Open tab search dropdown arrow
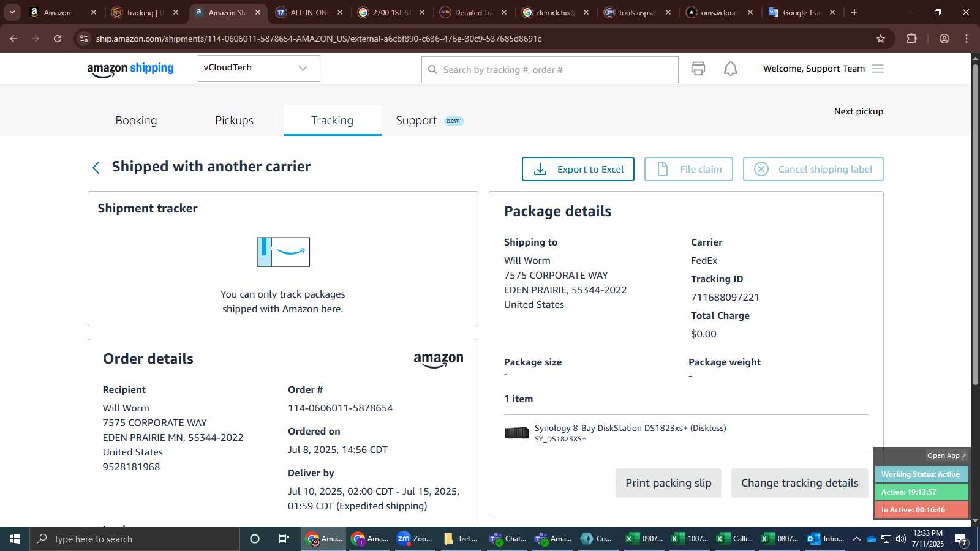Image resolution: width=980 pixels, height=551 pixels. pos(12,12)
